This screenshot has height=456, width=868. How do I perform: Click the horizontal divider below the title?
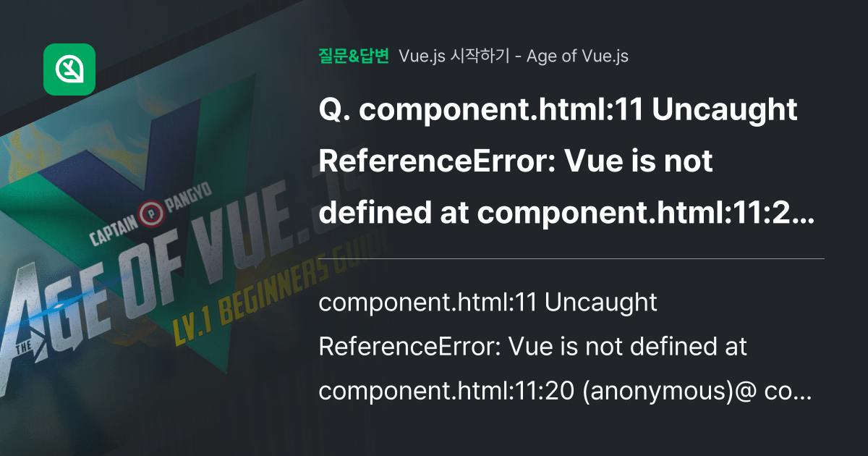click(571, 258)
